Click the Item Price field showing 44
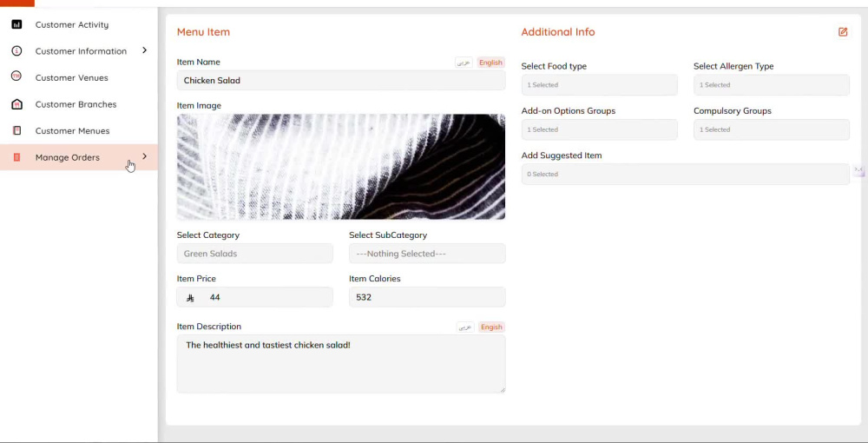 click(254, 297)
